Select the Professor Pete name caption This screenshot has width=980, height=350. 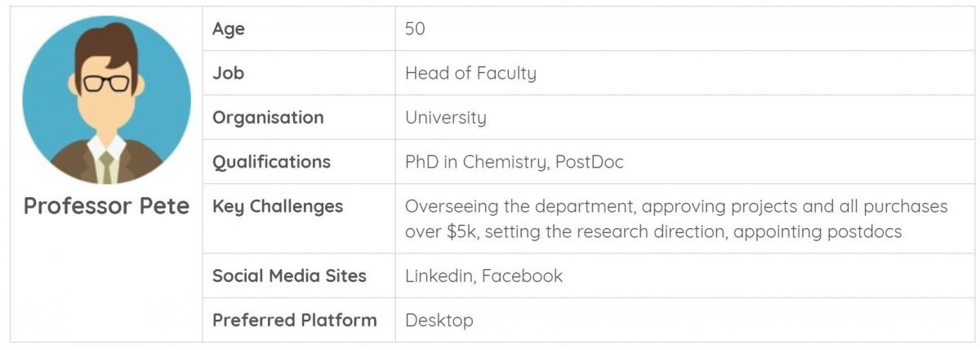[x=106, y=206]
